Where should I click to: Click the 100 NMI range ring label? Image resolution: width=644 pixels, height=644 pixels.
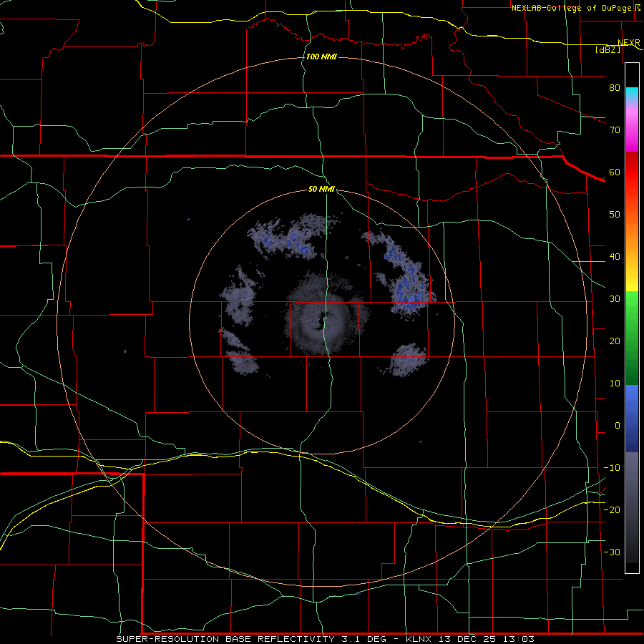click(321, 57)
